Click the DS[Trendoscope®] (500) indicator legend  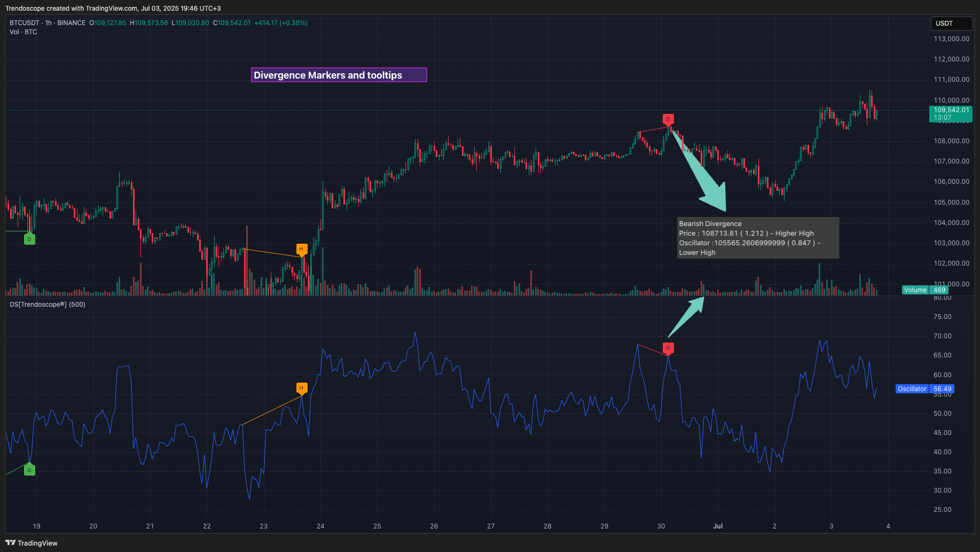click(48, 305)
